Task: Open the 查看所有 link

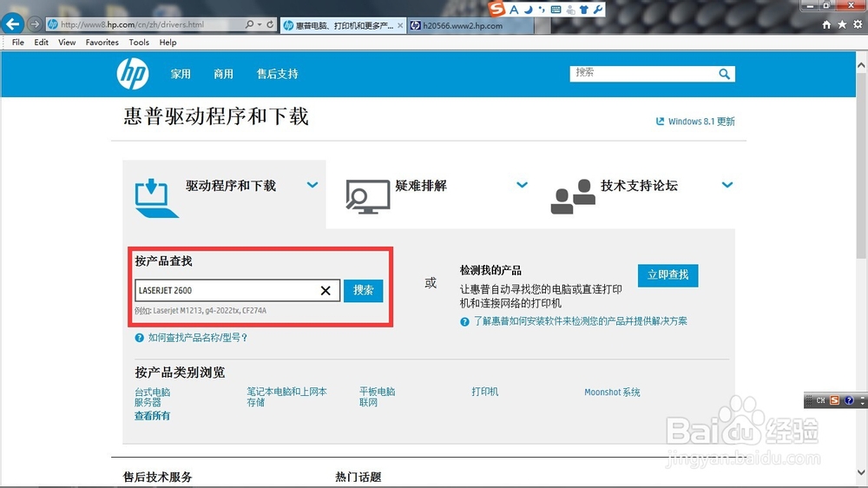Action: pos(152,415)
